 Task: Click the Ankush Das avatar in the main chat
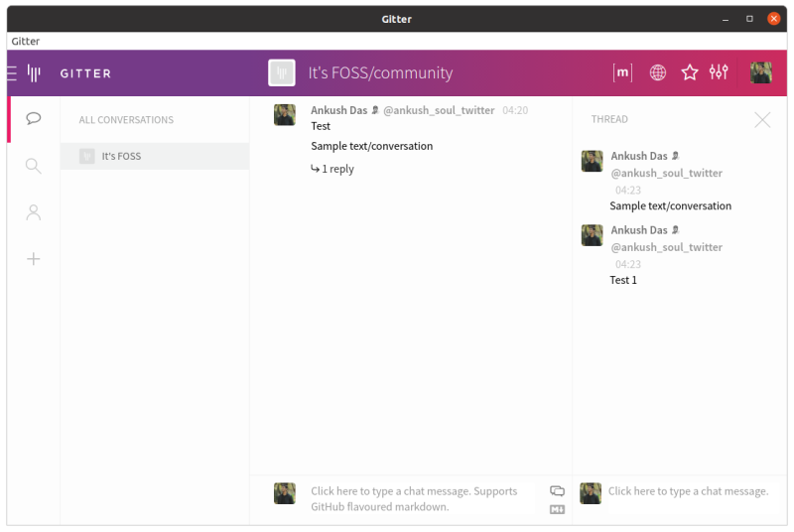coord(285,115)
